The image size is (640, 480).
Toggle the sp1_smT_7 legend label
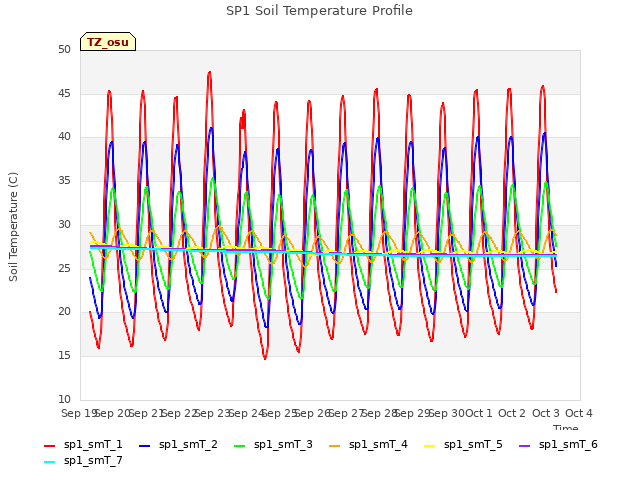(x=93, y=460)
